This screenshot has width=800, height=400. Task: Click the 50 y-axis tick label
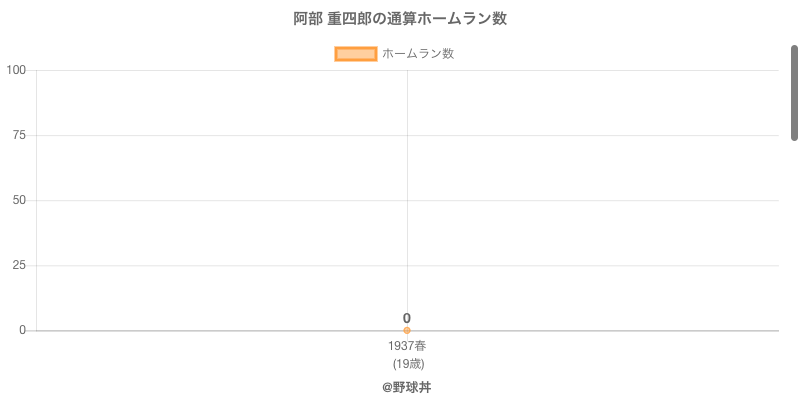(x=19, y=200)
